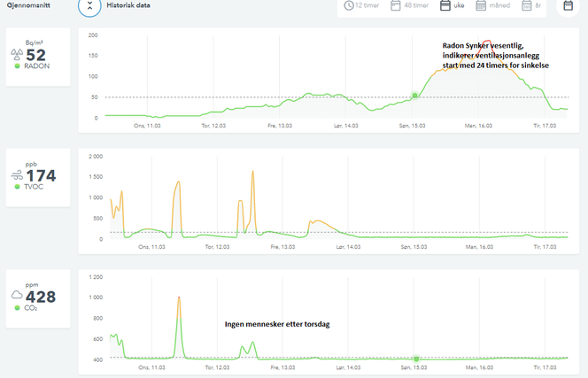Viewport: 588px width, 378px height.
Task: Click the green status dot beside TVOC
Action: (17, 187)
